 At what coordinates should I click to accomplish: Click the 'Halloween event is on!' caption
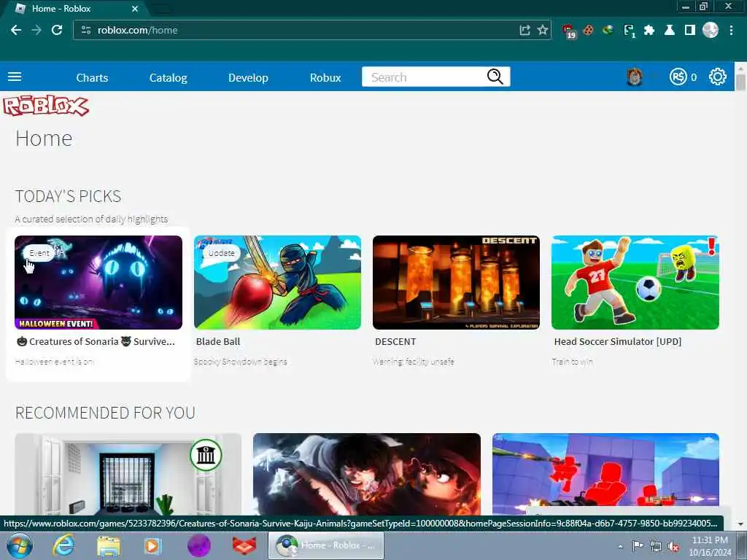click(55, 362)
